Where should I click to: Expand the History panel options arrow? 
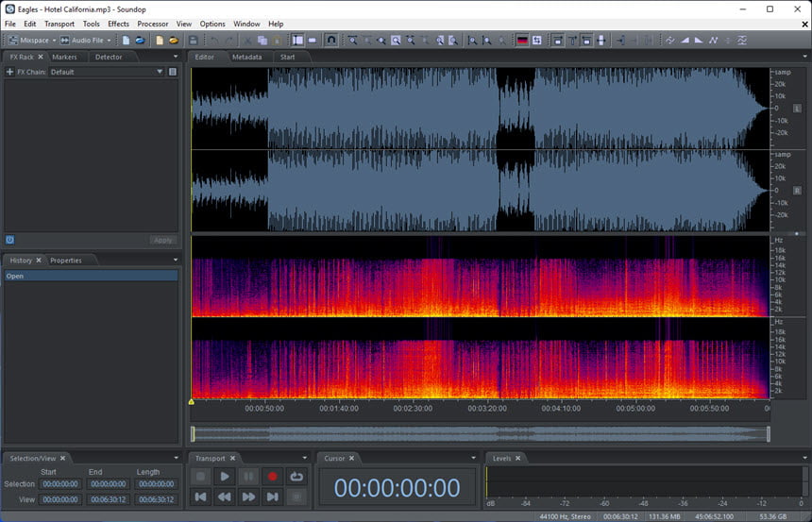[176, 260]
